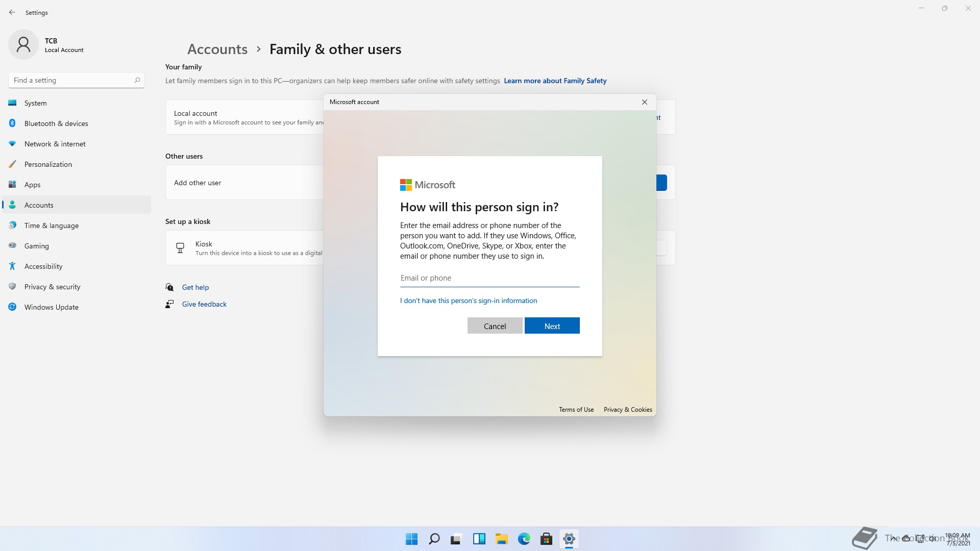Open Personalization settings
This screenshot has width=980, height=551.
tap(77, 164)
